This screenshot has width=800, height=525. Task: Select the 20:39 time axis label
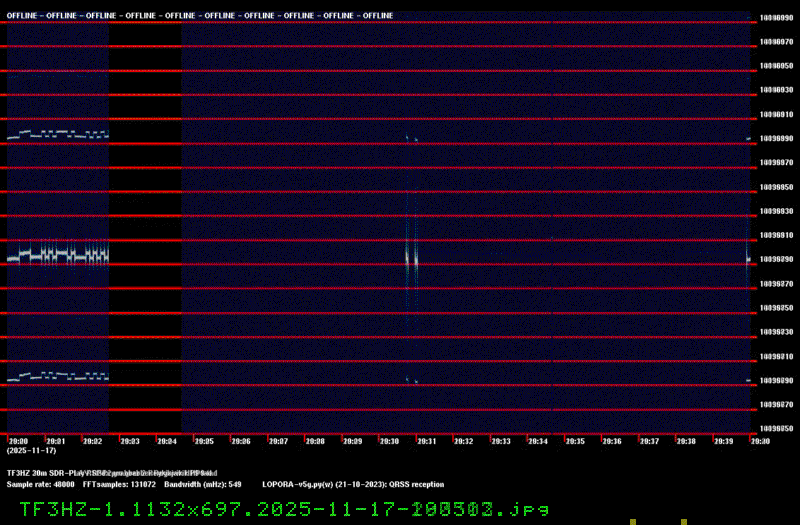point(724,441)
